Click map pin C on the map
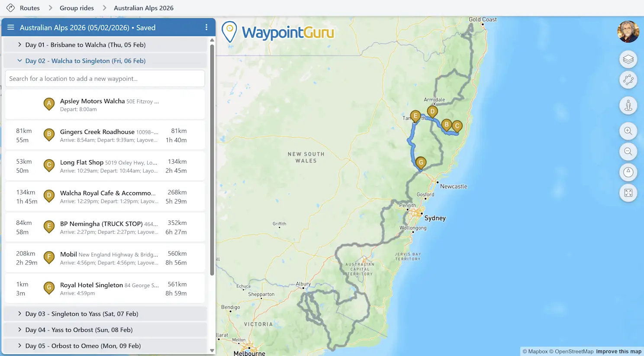 point(457,126)
